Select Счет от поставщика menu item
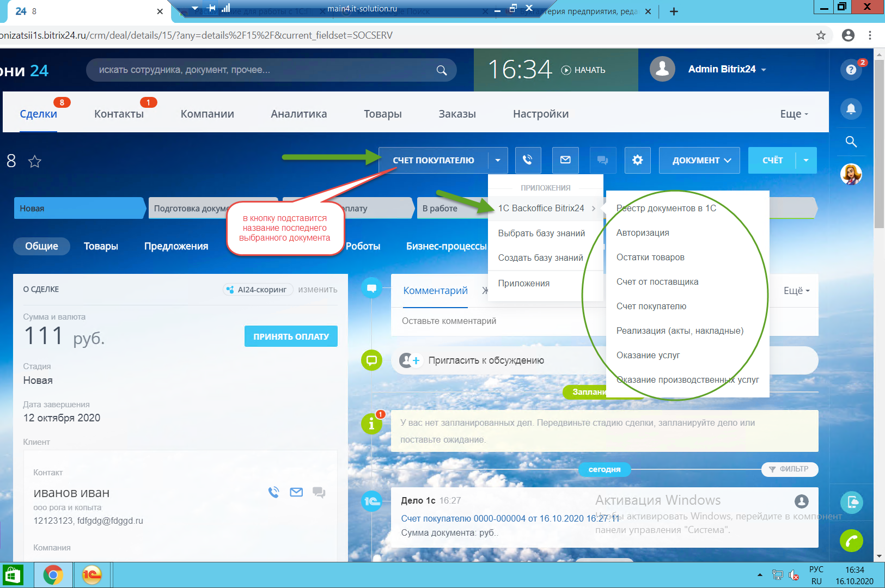 [657, 281]
